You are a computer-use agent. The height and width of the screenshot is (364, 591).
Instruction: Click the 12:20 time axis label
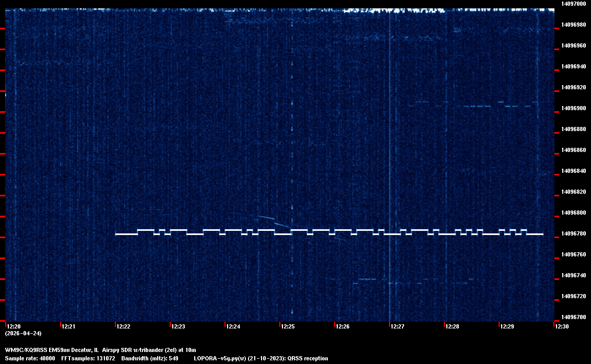14,326
